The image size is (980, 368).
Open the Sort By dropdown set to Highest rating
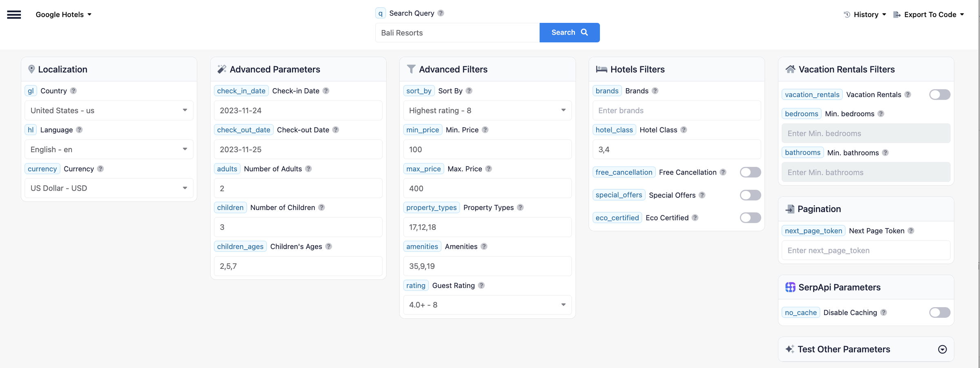tap(487, 110)
